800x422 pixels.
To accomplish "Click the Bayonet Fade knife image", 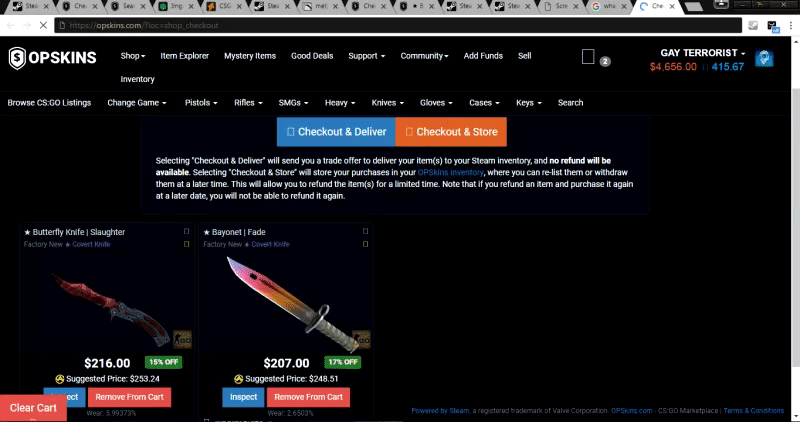I will [x=292, y=304].
